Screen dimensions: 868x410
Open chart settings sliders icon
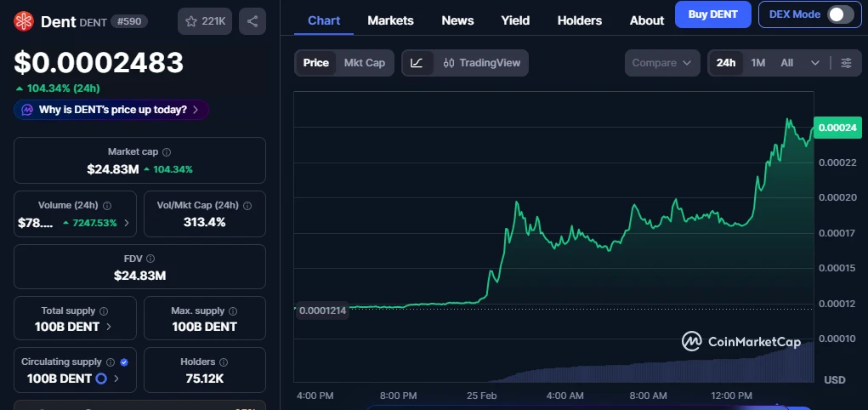coord(847,63)
